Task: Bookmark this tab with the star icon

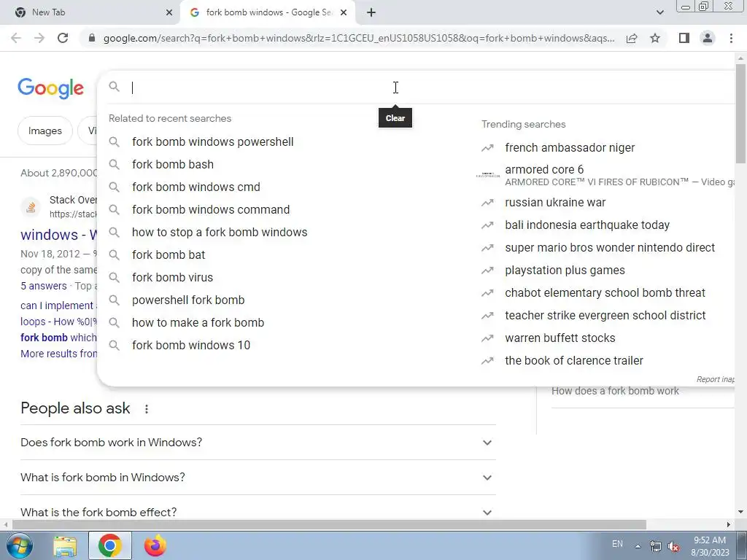Action: 655,38
